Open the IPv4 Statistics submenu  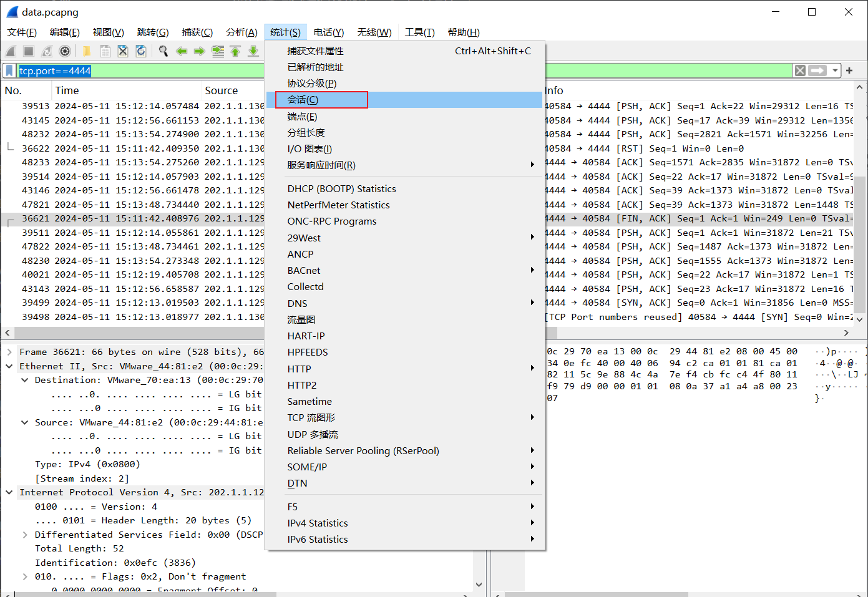404,523
